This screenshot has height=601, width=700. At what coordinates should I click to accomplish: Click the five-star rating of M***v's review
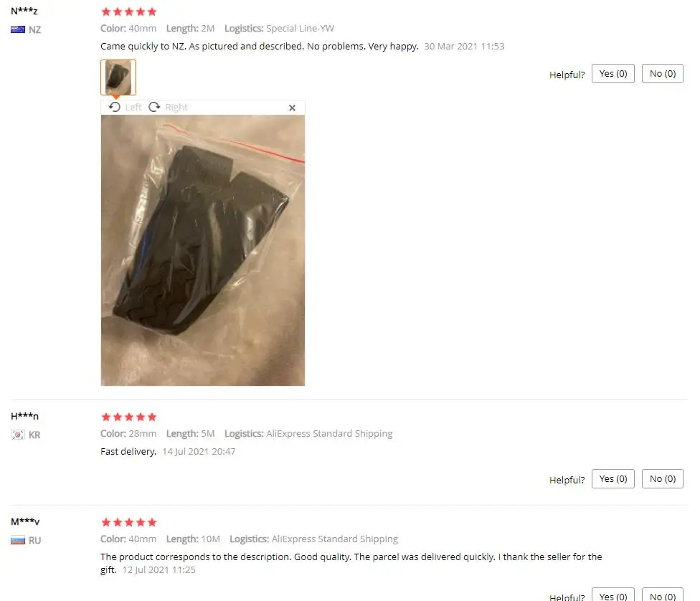tap(129, 522)
